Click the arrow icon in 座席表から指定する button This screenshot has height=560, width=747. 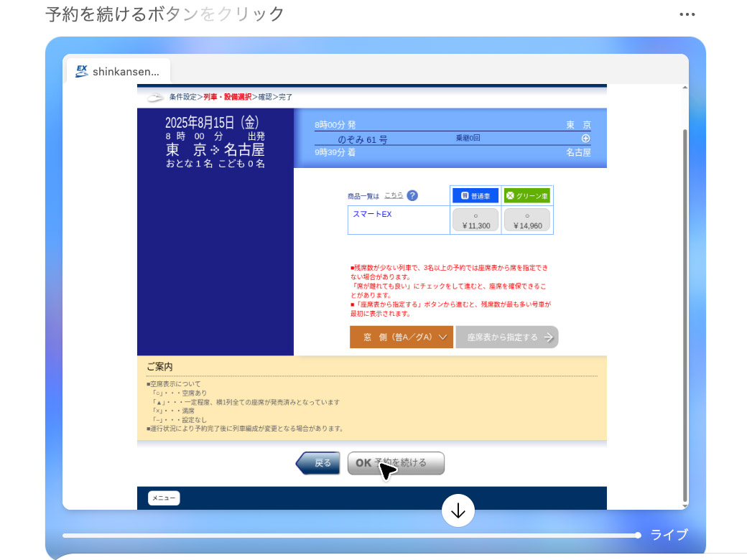(x=549, y=337)
